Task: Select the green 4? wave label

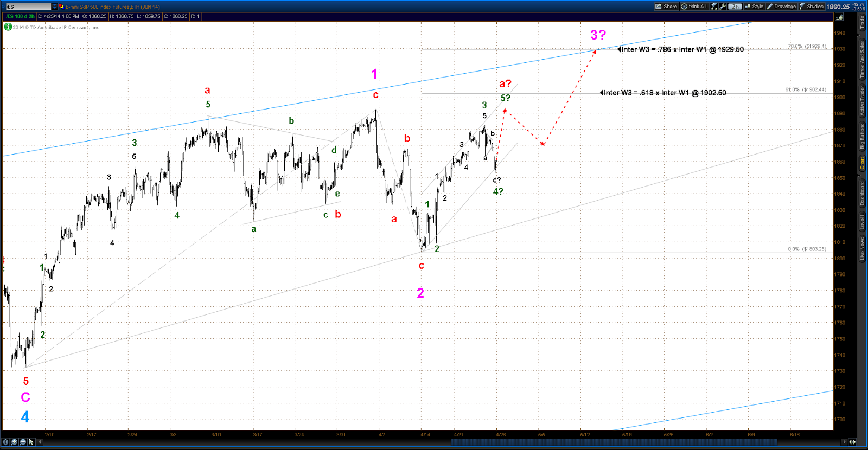Action: pyautogui.click(x=498, y=191)
